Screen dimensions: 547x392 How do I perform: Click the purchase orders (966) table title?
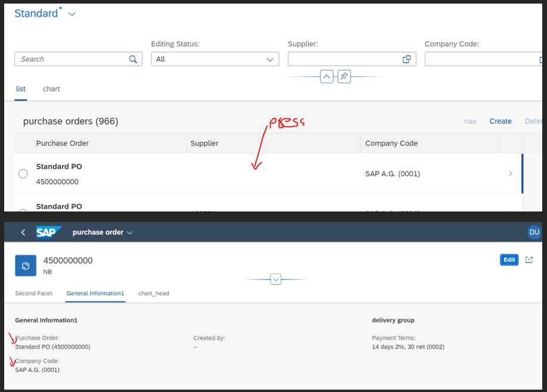(70, 122)
